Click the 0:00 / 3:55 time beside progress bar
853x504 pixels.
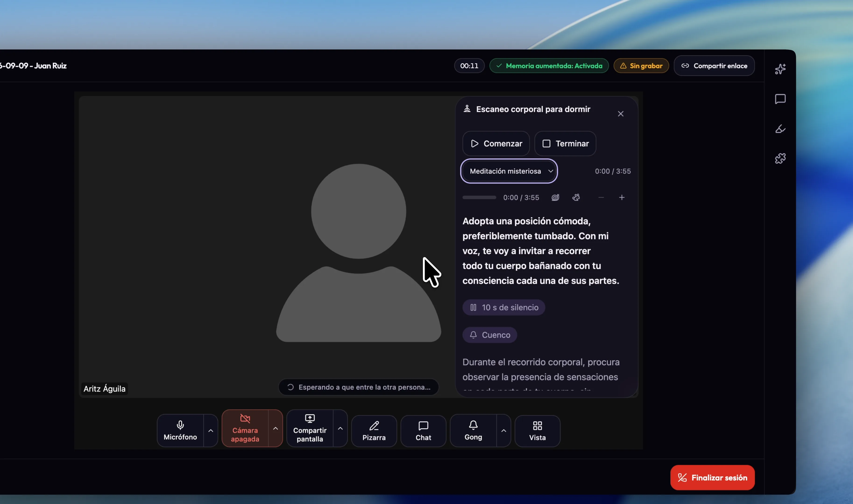pyautogui.click(x=521, y=198)
